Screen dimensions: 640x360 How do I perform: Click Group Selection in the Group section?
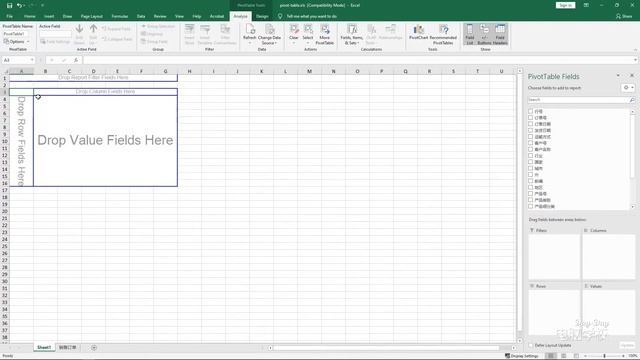158,27
